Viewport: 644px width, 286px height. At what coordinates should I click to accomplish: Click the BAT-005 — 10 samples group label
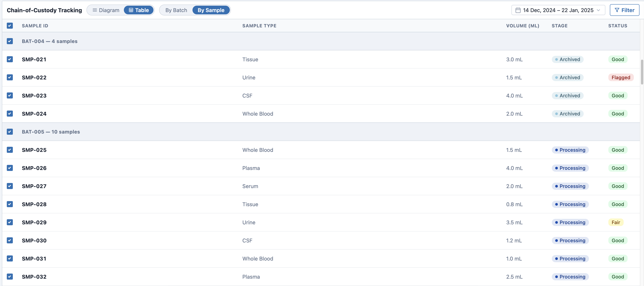click(51, 132)
